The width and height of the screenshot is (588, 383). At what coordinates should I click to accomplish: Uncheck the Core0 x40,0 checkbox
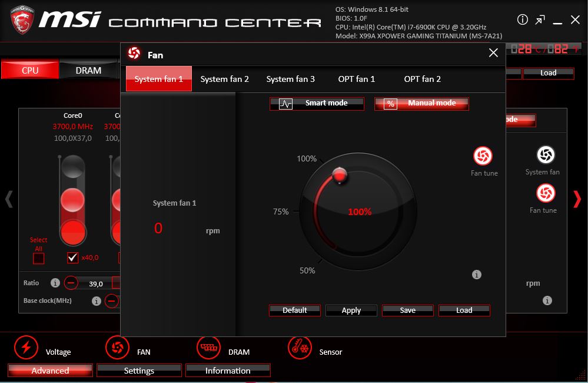click(x=72, y=257)
